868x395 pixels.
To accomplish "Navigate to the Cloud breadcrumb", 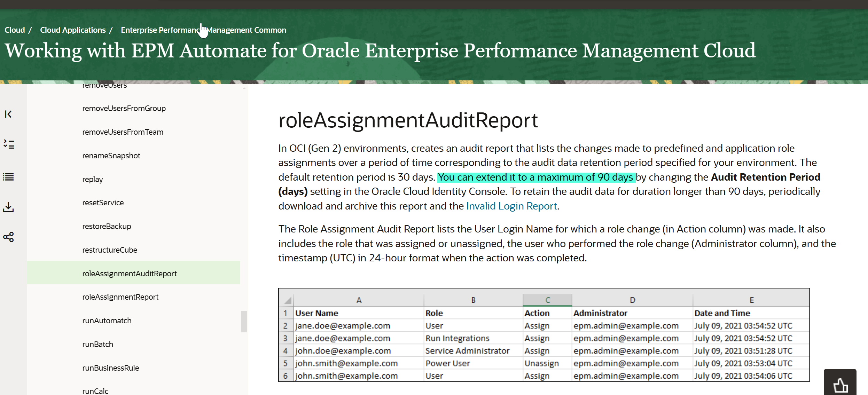I will (15, 30).
